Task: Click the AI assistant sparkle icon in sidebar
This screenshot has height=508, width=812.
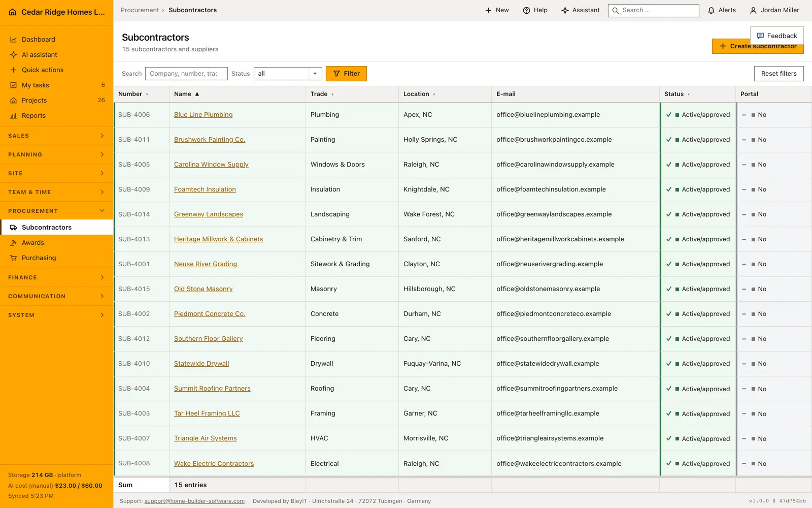Action: click(14, 55)
